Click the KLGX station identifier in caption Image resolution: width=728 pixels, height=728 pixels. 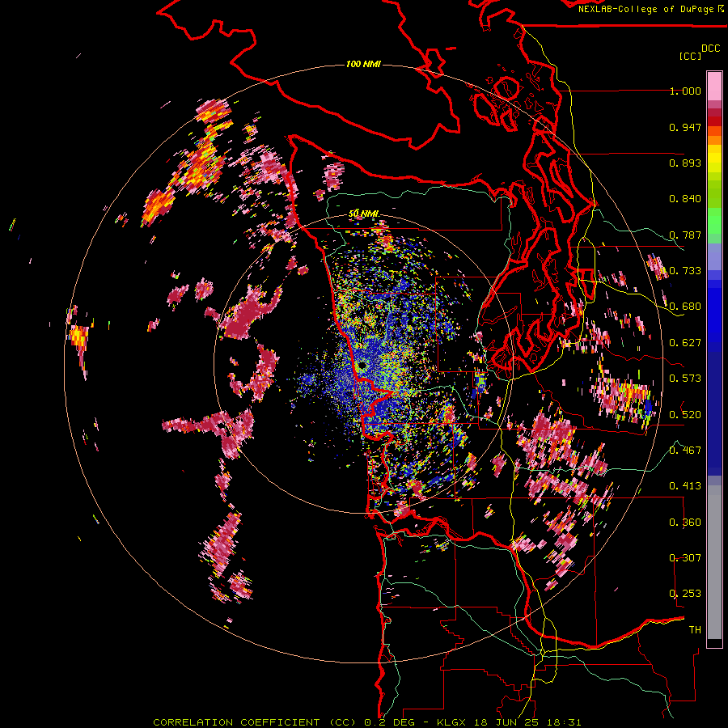pos(451,722)
